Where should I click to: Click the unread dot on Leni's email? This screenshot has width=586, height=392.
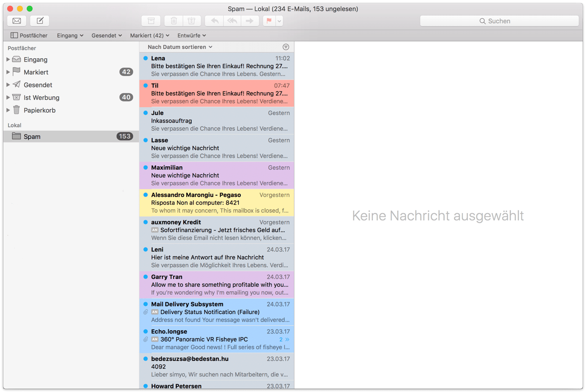(146, 249)
